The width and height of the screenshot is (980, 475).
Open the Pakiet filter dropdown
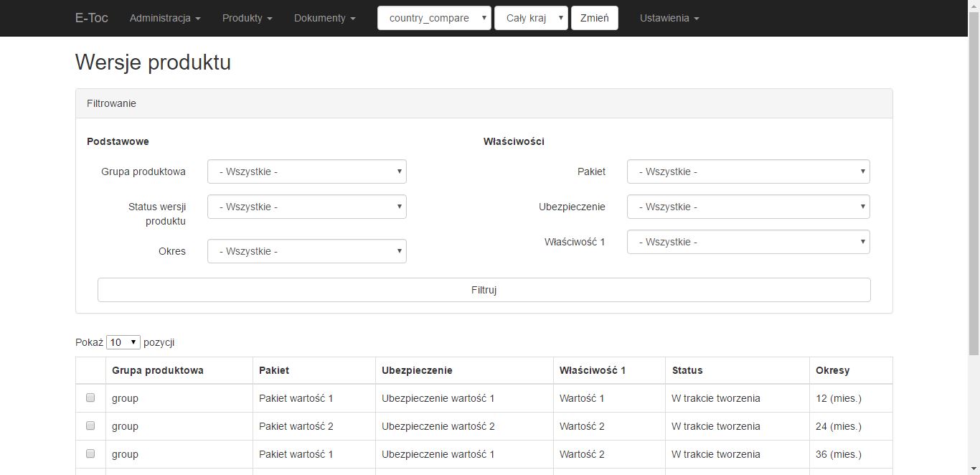tap(748, 171)
